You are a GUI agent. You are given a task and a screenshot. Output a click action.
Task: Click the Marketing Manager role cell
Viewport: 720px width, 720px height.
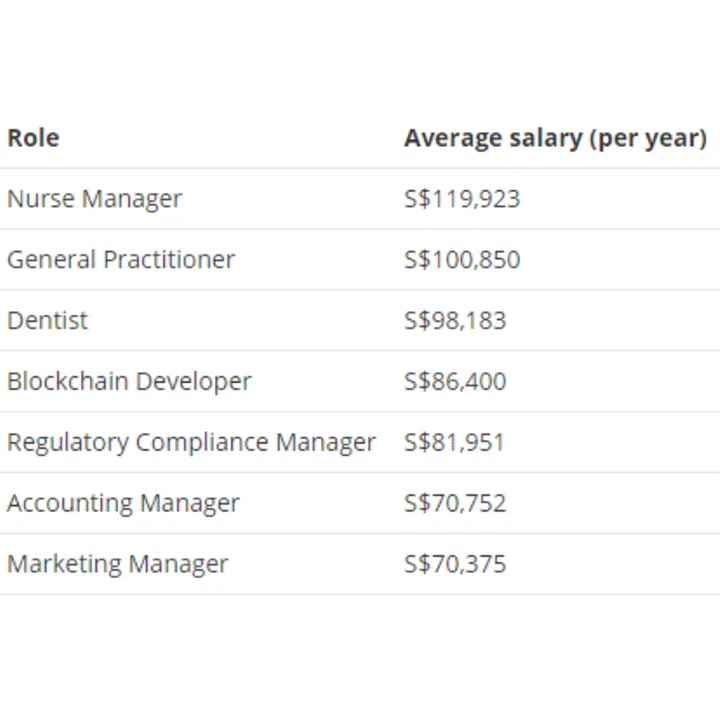(x=117, y=564)
